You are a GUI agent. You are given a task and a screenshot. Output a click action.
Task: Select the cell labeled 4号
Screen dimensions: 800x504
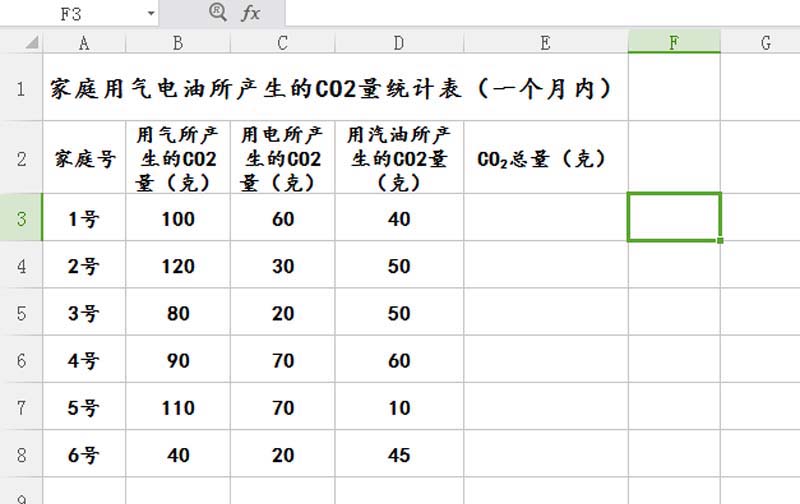coord(84,359)
